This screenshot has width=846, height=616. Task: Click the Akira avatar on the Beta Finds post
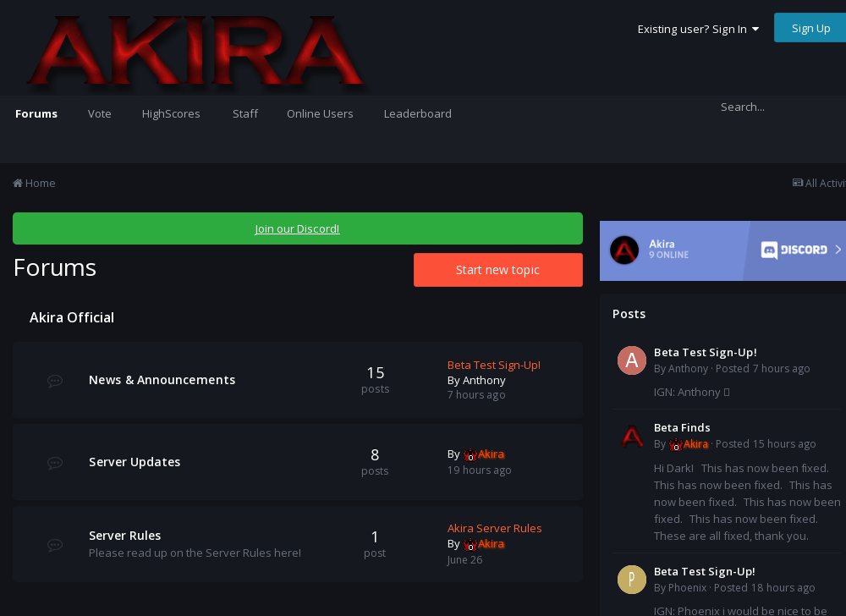pos(632,435)
